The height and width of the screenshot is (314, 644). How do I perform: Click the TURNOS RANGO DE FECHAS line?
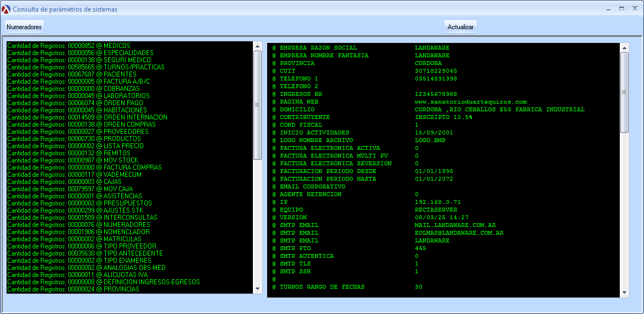(x=347, y=287)
